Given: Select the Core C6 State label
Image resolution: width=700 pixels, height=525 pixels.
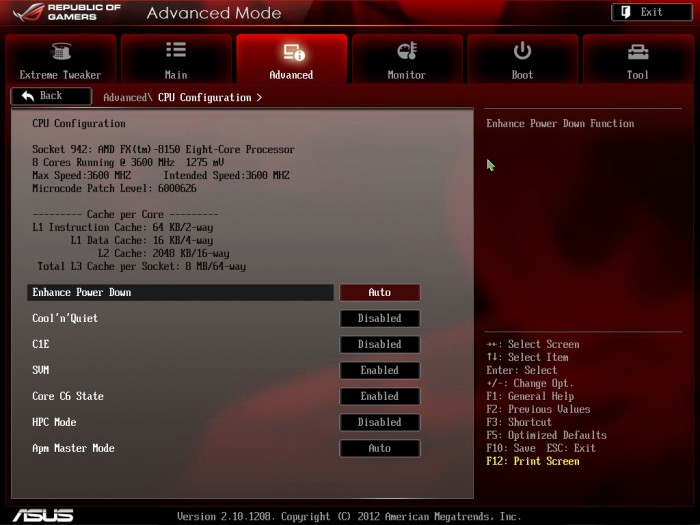Looking at the screenshot, I should pyautogui.click(x=68, y=396).
